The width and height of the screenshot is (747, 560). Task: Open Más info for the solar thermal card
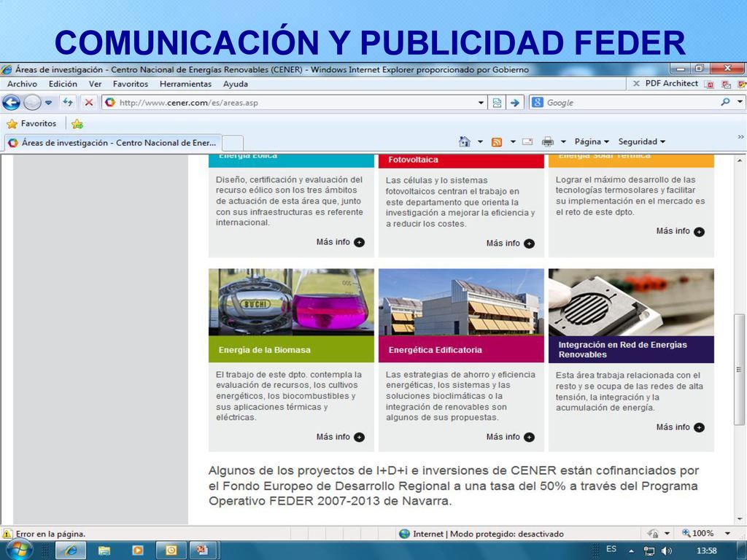tap(681, 231)
